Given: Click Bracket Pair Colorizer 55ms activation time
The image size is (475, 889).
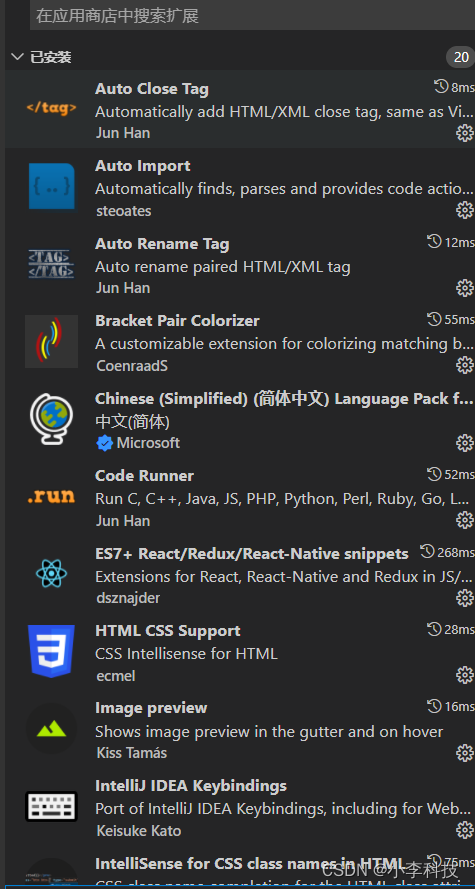Looking at the screenshot, I should click(451, 319).
